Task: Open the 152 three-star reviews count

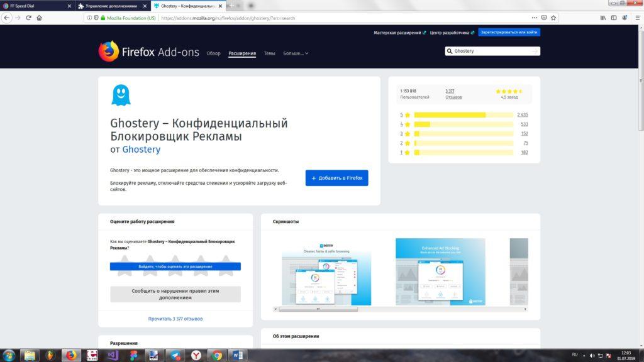Action: pyautogui.click(x=524, y=134)
